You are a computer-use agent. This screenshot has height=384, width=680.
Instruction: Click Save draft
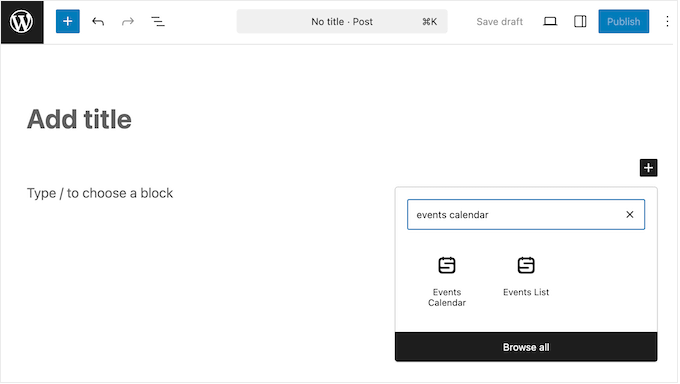point(499,22)
